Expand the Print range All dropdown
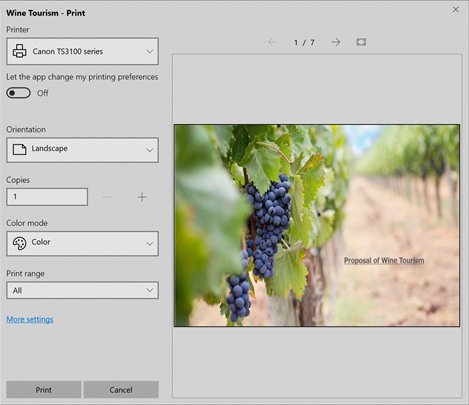This screenshot has height=405, width=469. (x=82, y=290)
